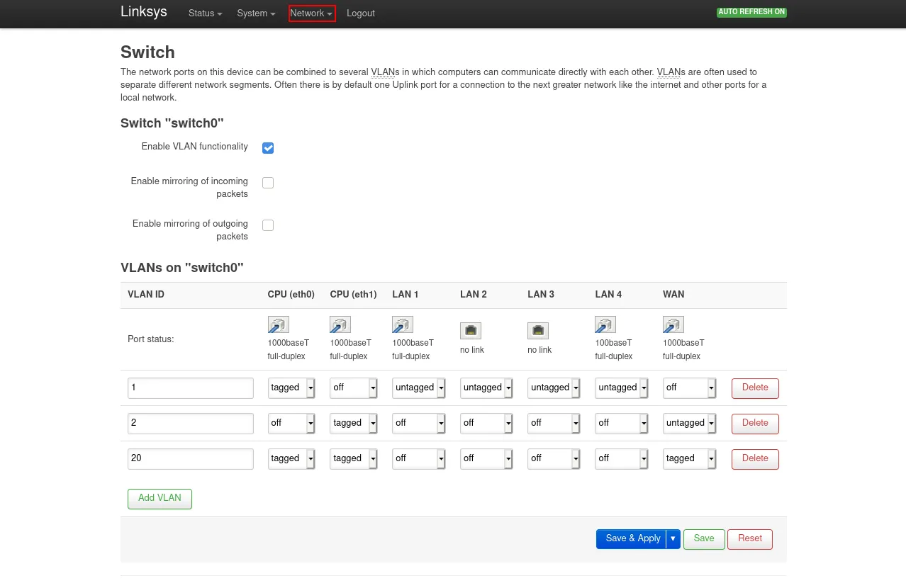Screen dimensions: 906x588
Task: Click the 'no link' text under LAN 2
Action: [x=472, y=351]
